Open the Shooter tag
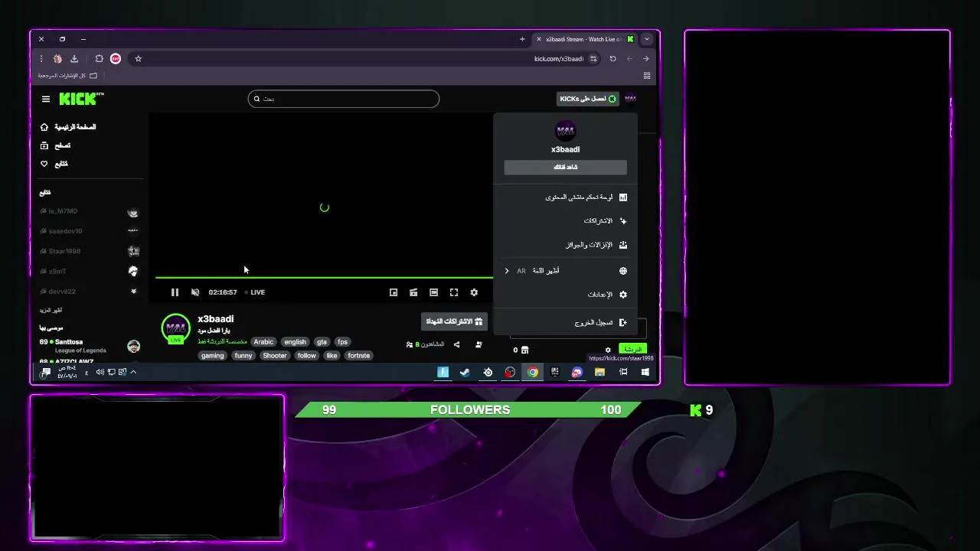980x551 pixels. click(275, 355)
